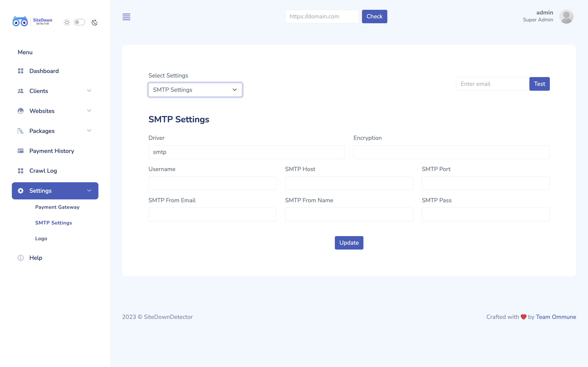Click the Payment History card icon
The image size is (588, 367).
[x=21, y=151]
